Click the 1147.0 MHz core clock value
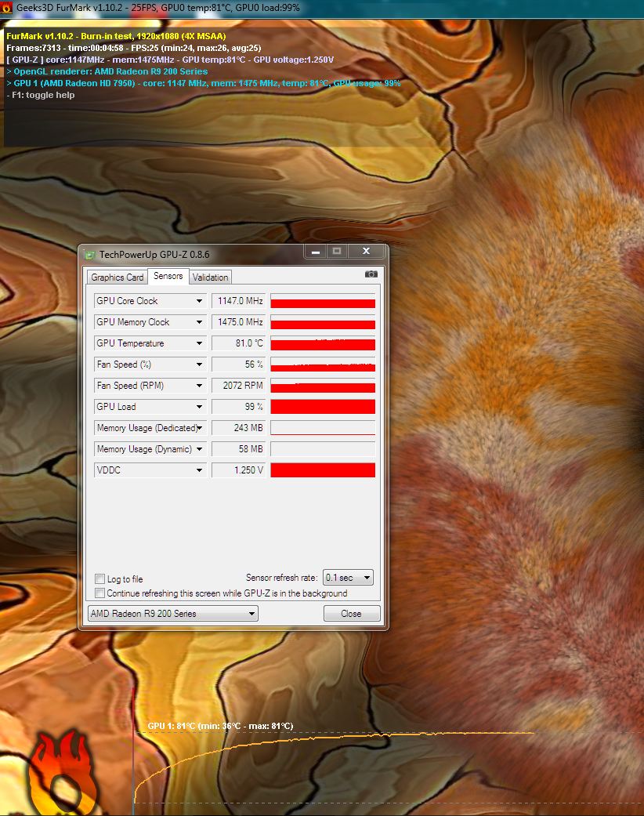 pos(239,301)
